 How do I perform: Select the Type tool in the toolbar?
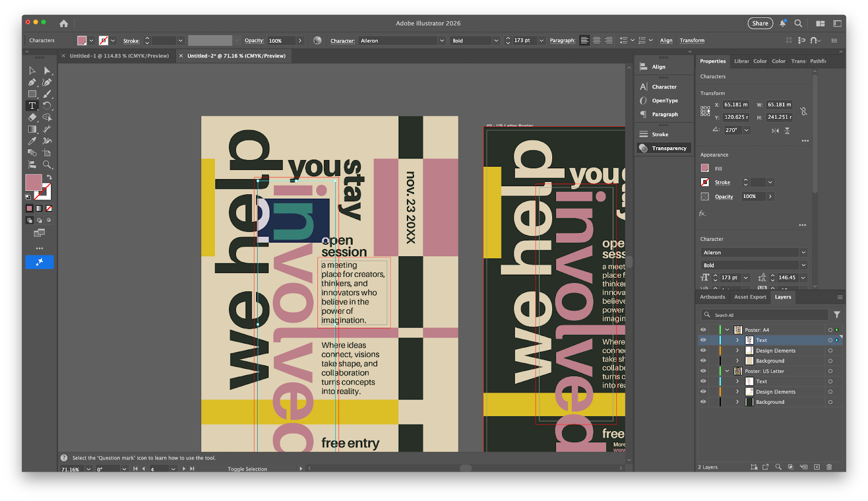click(x=32, y=105)
